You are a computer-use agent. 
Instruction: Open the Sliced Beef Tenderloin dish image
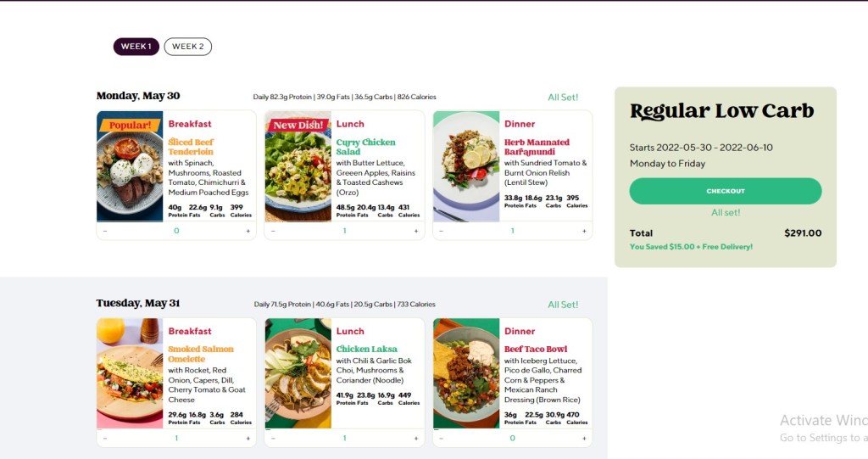pyautogui.click(x=130, y=166)
